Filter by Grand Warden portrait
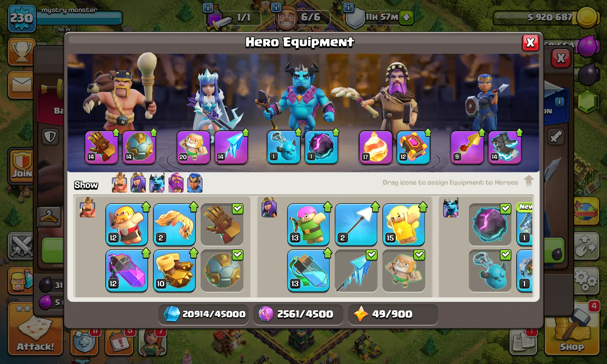The image size is (607, 364). (176, 183)
